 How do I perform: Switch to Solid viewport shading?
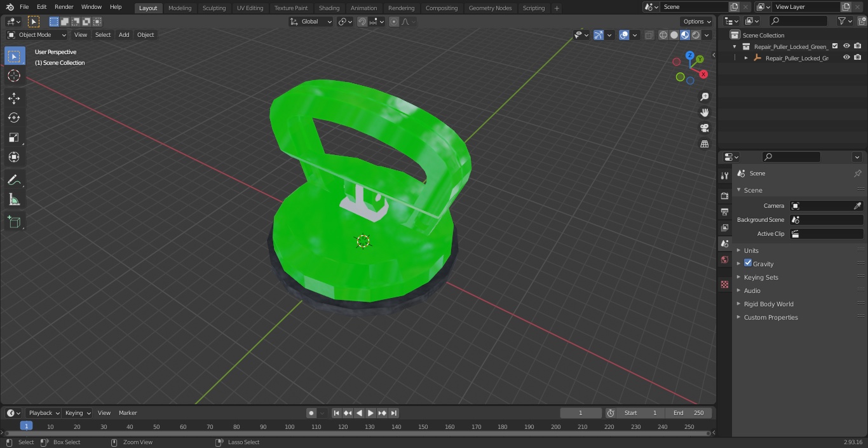[674, 35]
